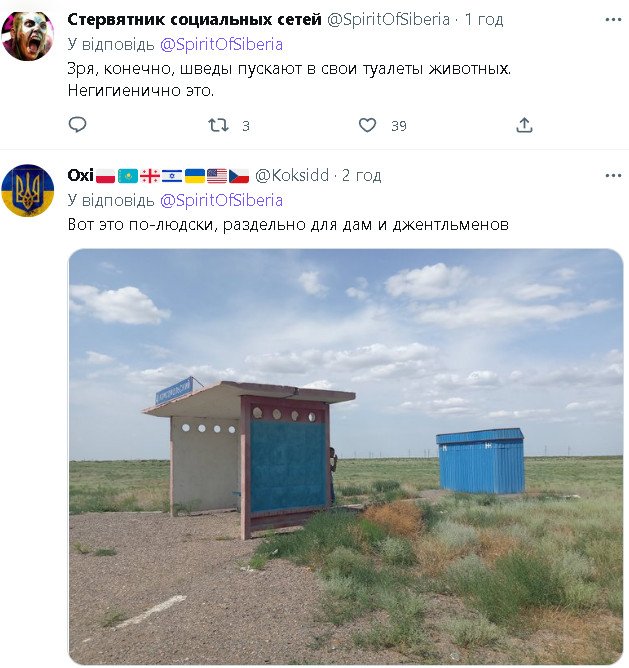Open the '2 год' timestamp of Oxi's tweet
This screenshot has width=629, height=668.
coord(361,176)
